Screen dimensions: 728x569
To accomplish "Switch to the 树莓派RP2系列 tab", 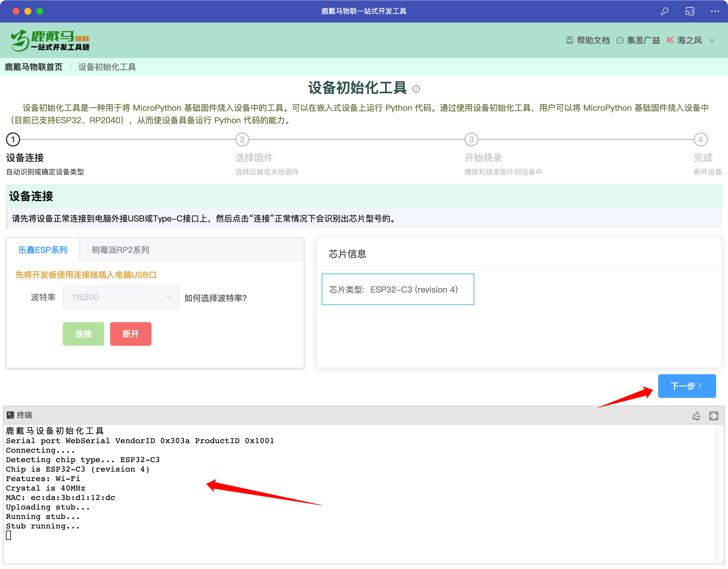I will (120, 250).
